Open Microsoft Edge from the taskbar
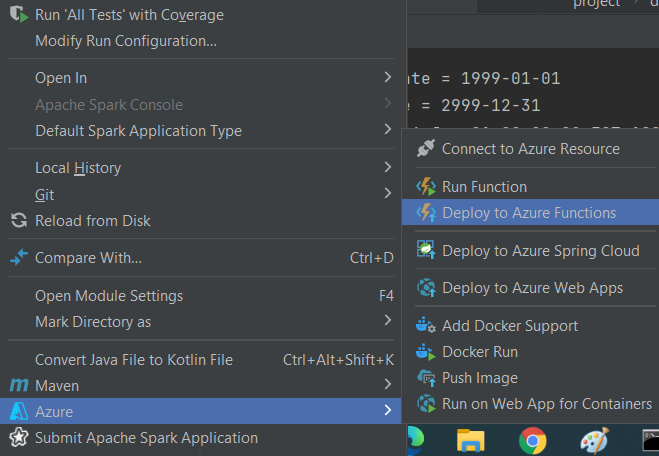Screen dimensions: 659x456 [x=416, y=440]
